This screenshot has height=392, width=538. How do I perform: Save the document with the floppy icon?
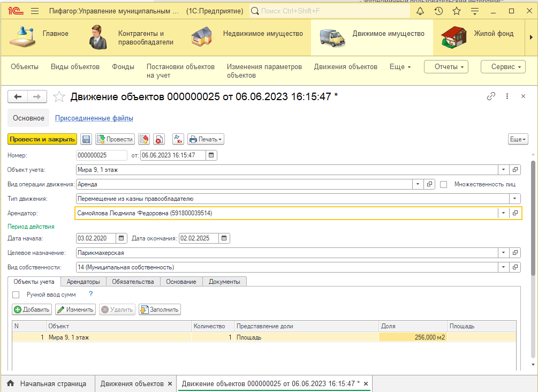point(86,139)
